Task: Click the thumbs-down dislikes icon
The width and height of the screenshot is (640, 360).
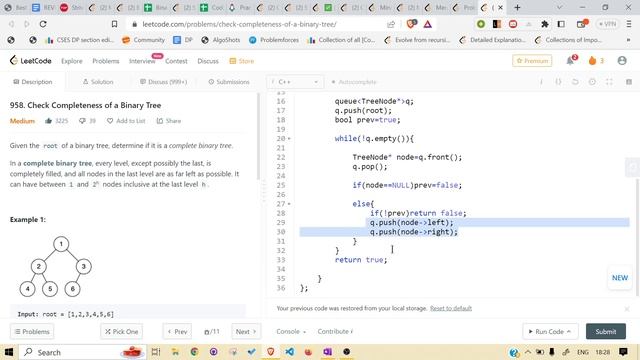Action: pyautogui.click(x=82, y=121)
